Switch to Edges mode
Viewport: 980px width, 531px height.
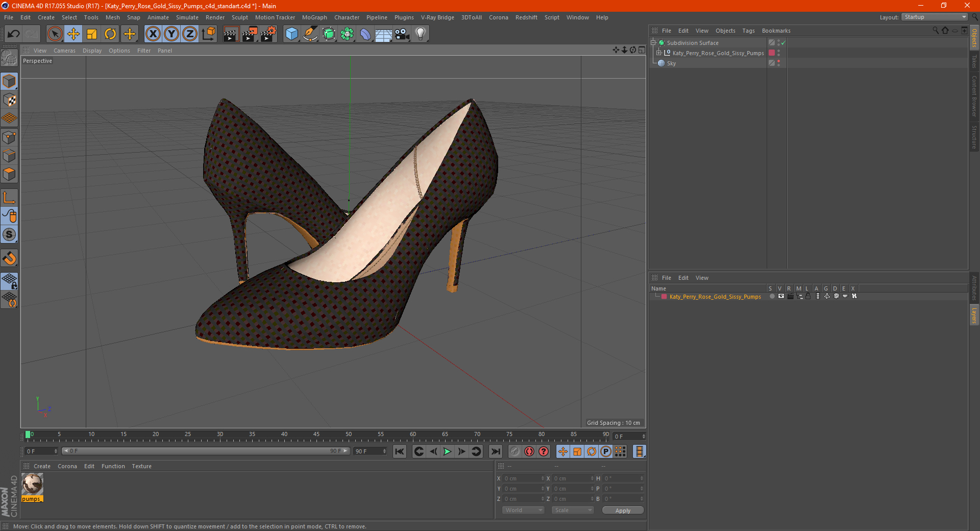9,156
